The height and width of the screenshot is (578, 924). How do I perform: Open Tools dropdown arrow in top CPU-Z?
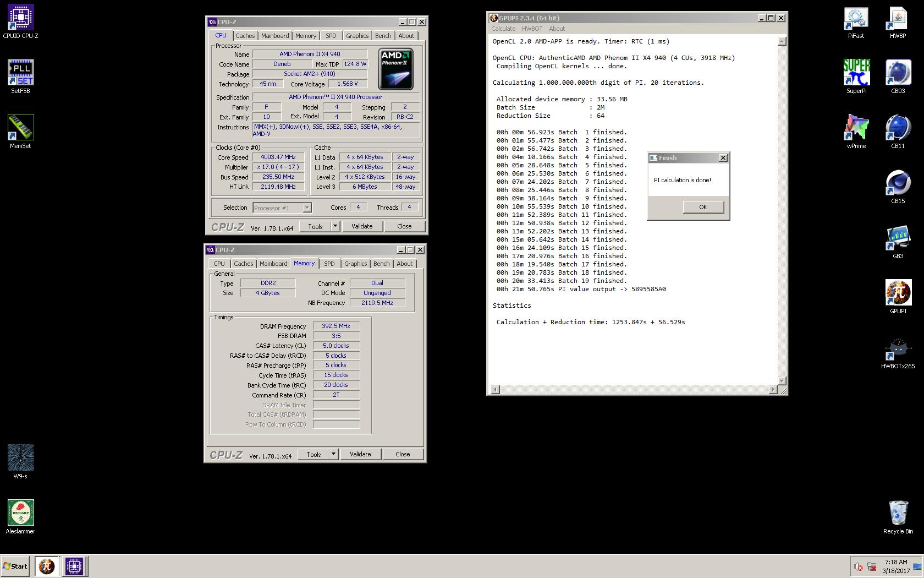[x=334, y=226]
